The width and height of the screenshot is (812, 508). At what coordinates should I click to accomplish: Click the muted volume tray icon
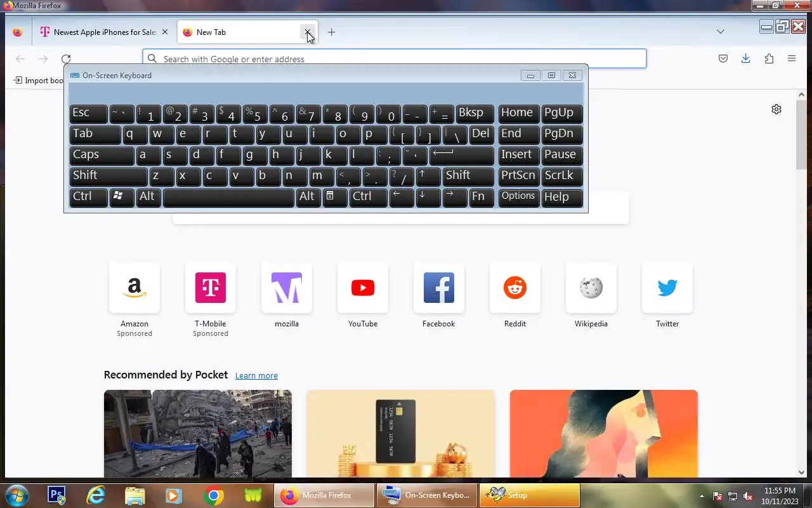pyautogui.click(x=748, y=496)
